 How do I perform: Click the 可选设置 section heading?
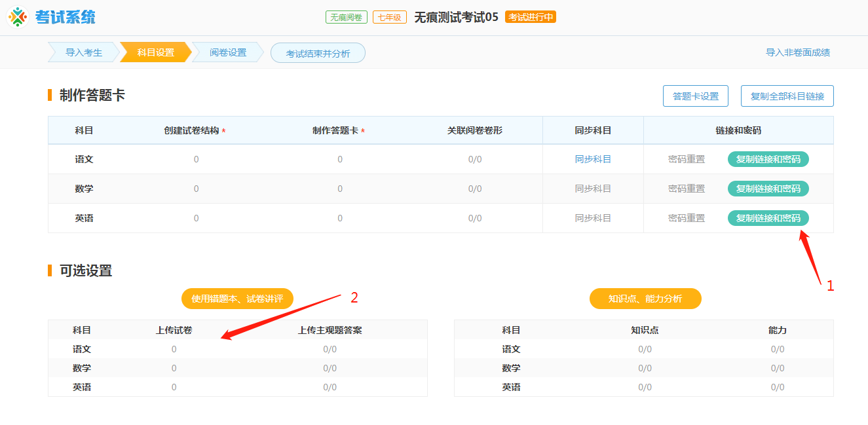pos(86,270)
